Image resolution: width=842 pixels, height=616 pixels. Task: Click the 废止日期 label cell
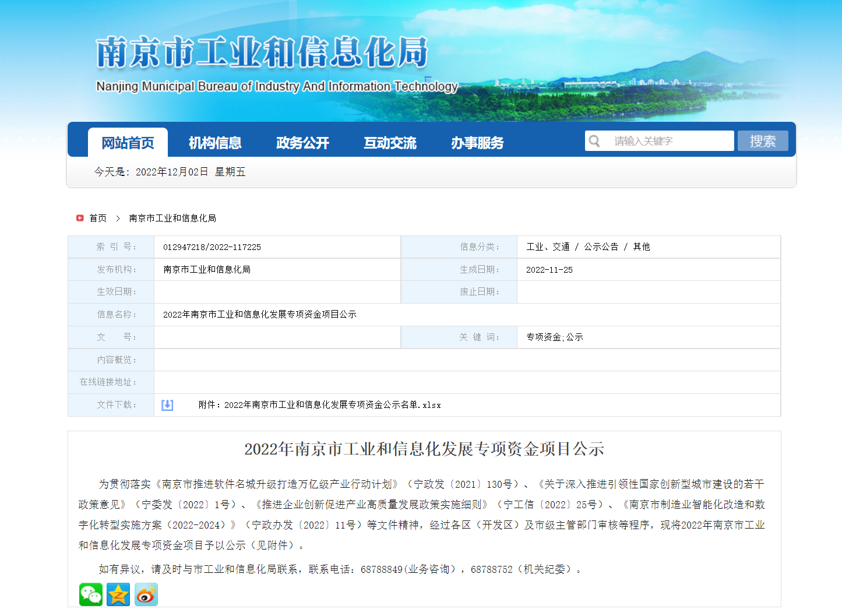click(459, 292)
